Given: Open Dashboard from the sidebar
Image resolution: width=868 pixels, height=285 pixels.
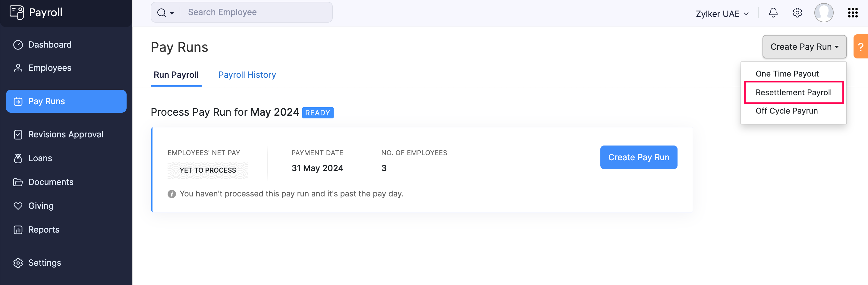Looking at the screenshot, I should tap(49, 45).
